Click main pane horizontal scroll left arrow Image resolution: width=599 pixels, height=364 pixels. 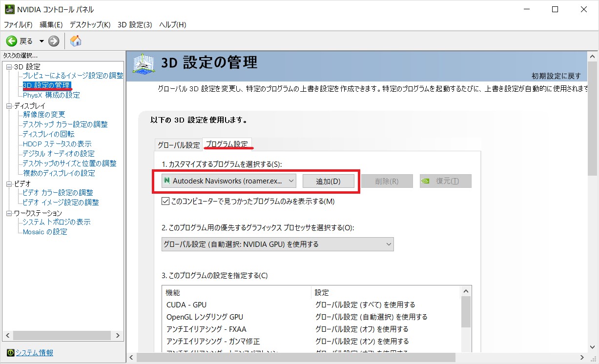131,358
